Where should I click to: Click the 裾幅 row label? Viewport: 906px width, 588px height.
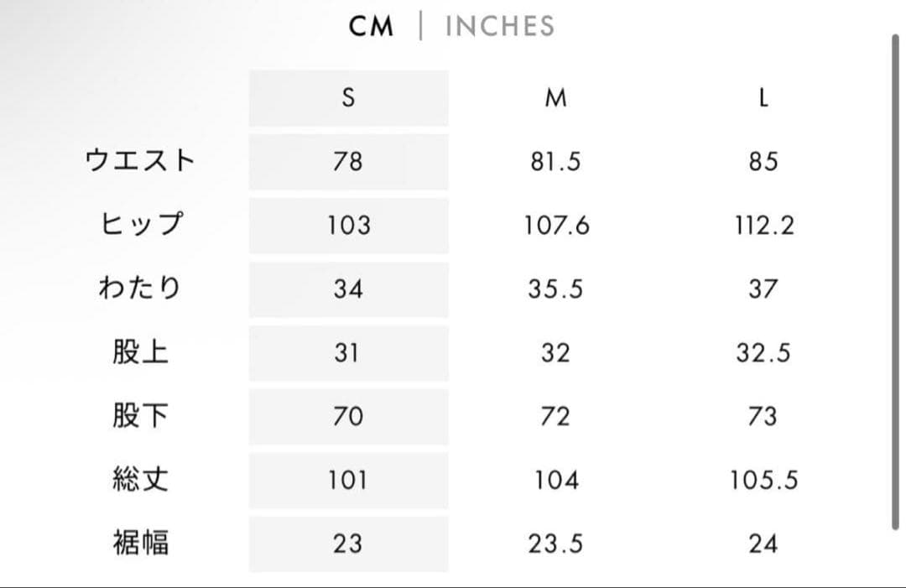point(140,544)
